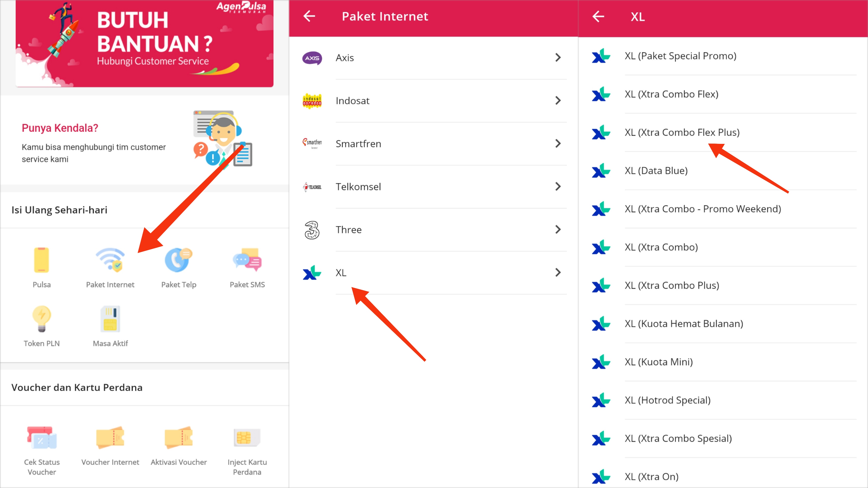
Task: Click XL logo beside Paket Special Promo
Action: [601, 56]
